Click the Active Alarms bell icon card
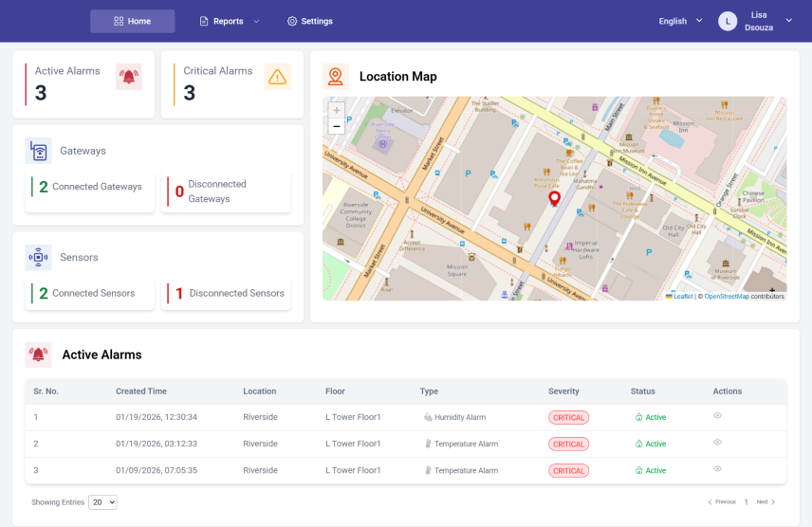This screenshot has height=527, width=812. click(128, 77)
